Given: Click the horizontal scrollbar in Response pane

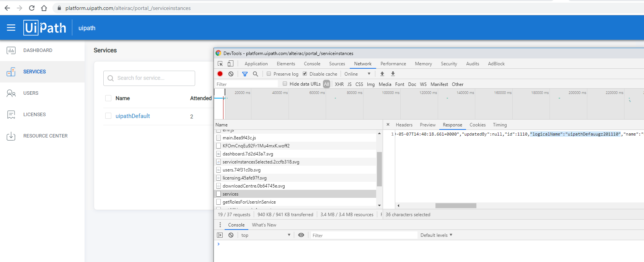Looking at the screenshot, I should [456, 205].
